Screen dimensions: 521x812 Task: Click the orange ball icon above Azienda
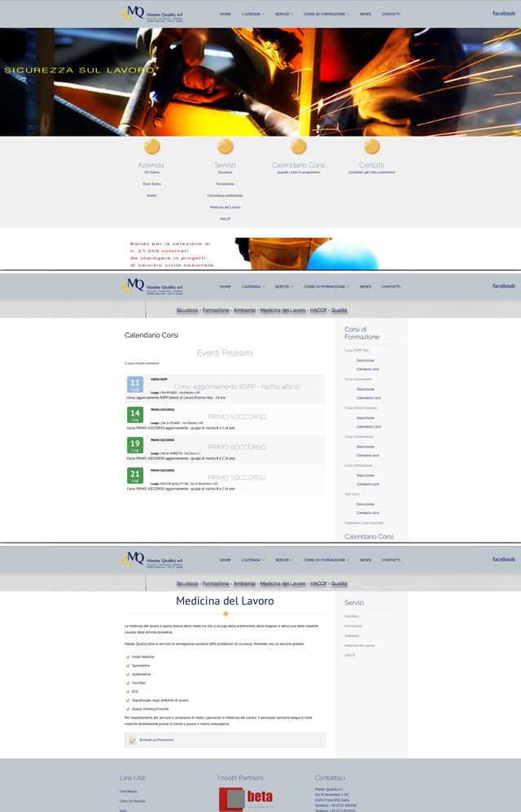click(151, 146)
